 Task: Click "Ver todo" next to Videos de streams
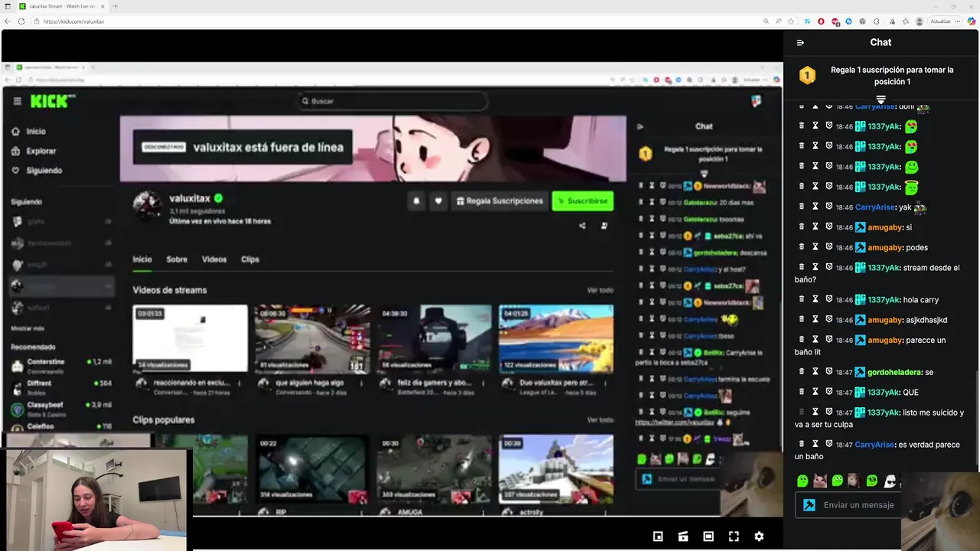tap(600, 290)
